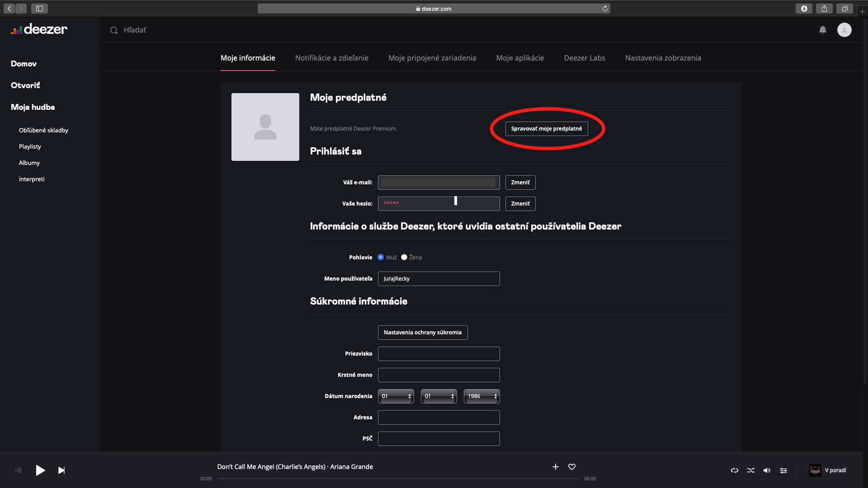
Task: Open the V poradí queue
Action: [835, 470]
